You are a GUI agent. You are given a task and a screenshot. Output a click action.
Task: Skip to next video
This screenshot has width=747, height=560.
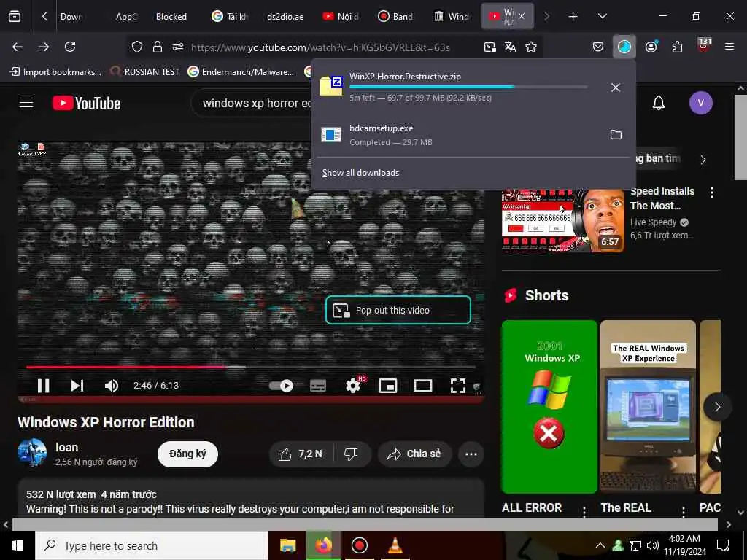click(x=77, y=385)
